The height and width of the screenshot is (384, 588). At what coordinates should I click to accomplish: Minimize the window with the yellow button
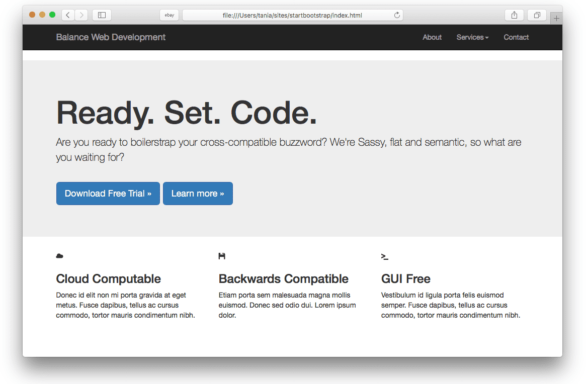(x=42, y=15)
